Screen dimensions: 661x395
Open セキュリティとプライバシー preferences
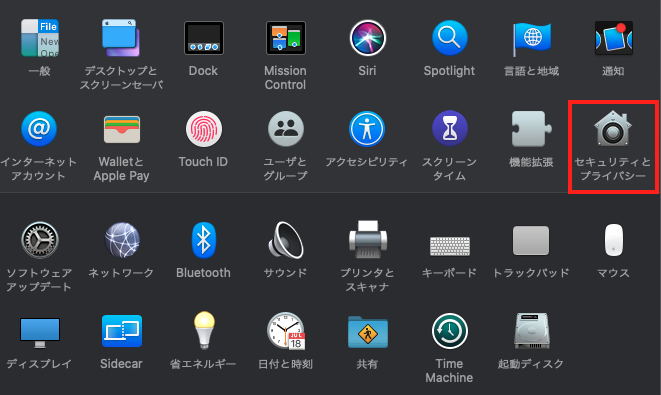(613, 129)
